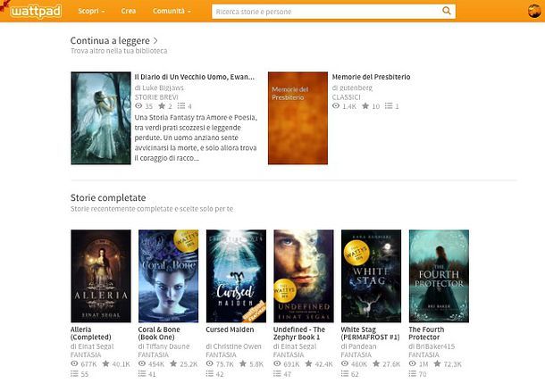The height and width of the screenshot is (392, 545).
Task: Click the chapter list icon showing 70
Action: [x=412, y=373]
